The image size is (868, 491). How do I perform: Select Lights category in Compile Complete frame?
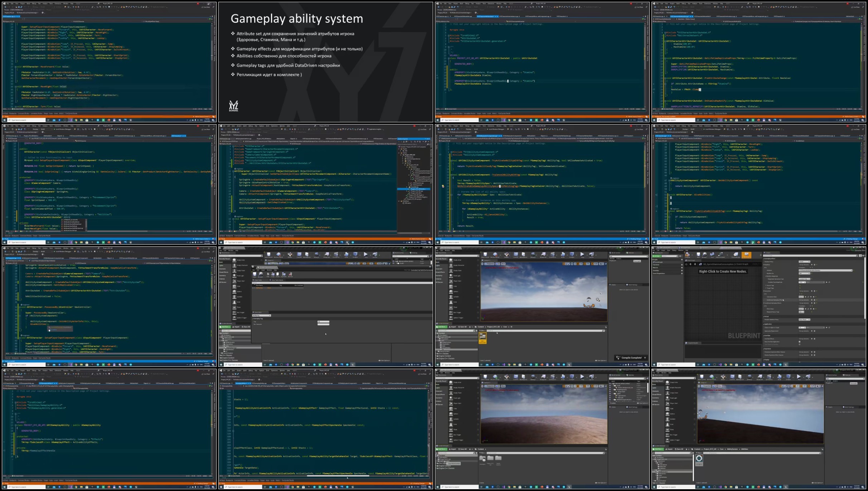click(x=438, y=265)
